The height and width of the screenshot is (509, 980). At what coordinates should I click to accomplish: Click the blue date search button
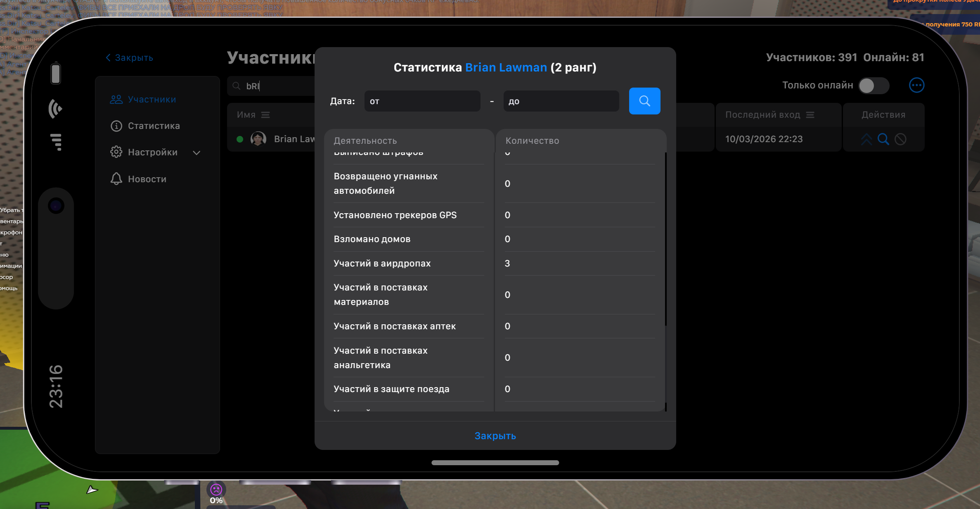point(644,101)
